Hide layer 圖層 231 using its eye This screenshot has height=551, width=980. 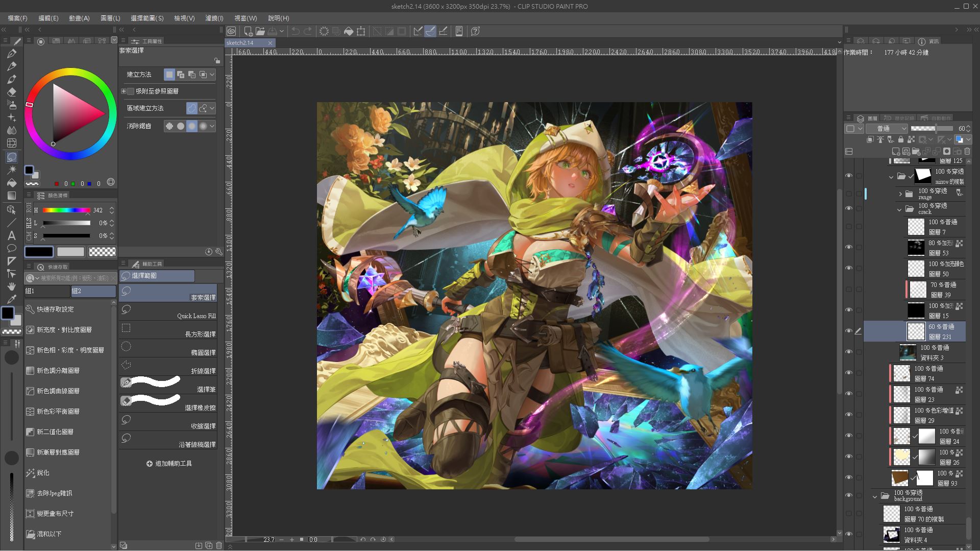(x=849, y=331)
